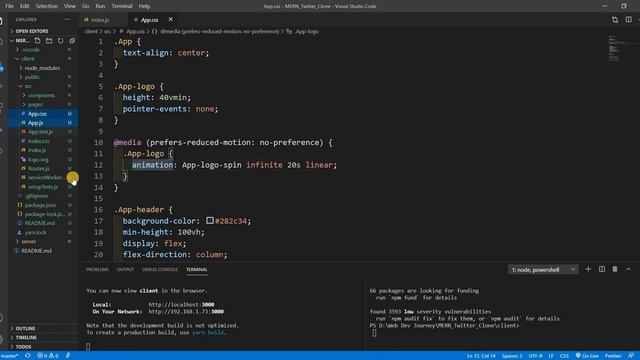This screenshot has width=640, height=360.
Task: Split the terminal panel
Action: pos(602,269)
